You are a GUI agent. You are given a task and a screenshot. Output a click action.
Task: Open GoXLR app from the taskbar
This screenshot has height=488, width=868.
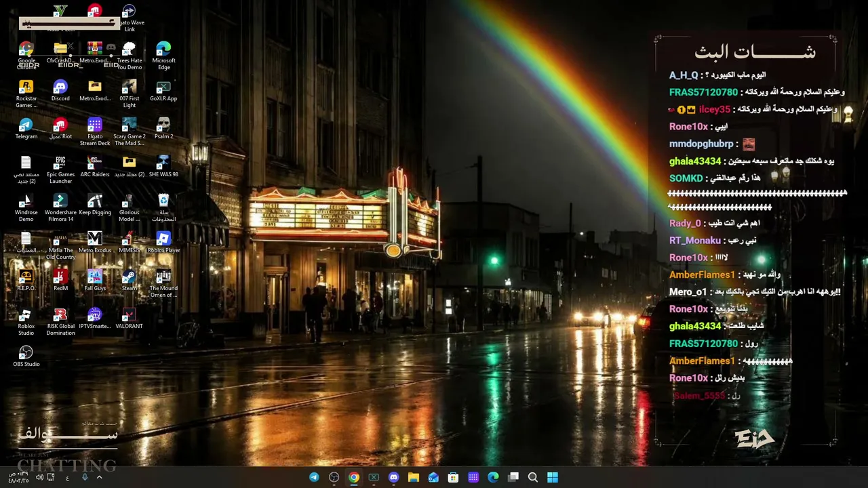point(374,477)
